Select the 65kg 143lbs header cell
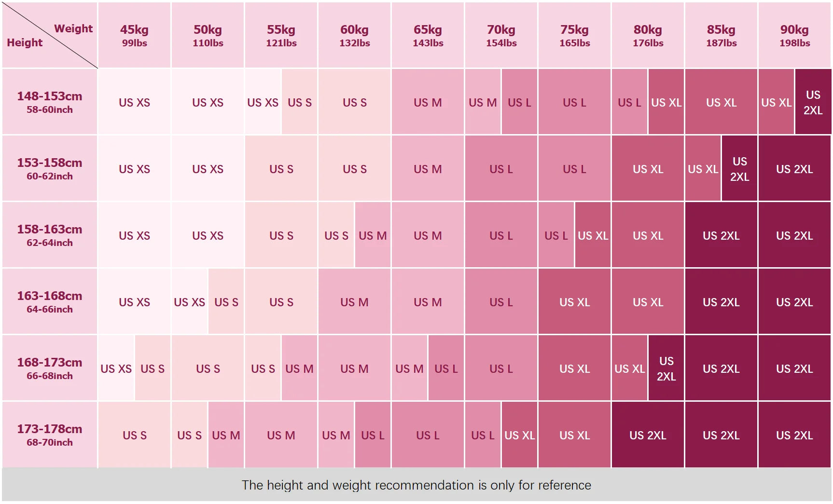Viewport: 833px width, 504px height. click(428, 35)
